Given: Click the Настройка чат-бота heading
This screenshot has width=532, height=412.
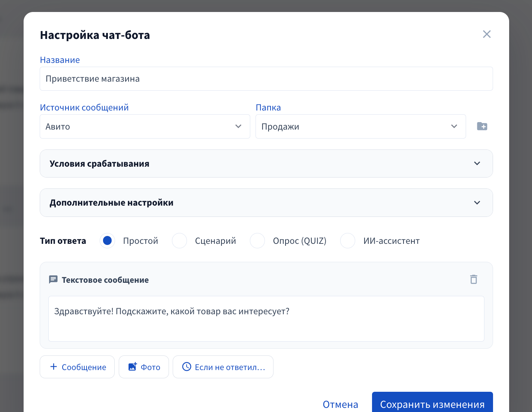Looking at the screenshot, I should click(x=95, y=35).
